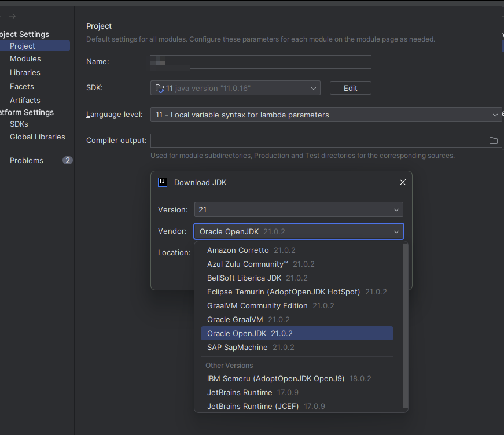
Task: Select JetBrains Runtime (JCEF) 17.0.9
Action: [x=297, y=406]
